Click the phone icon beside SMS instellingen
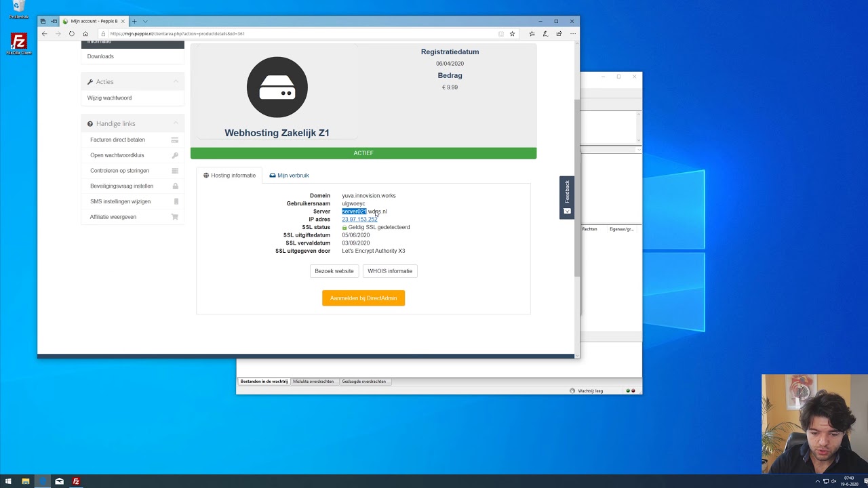Image resolution: width=868 pixels, height=488 pixels. (x=176, y=201)
